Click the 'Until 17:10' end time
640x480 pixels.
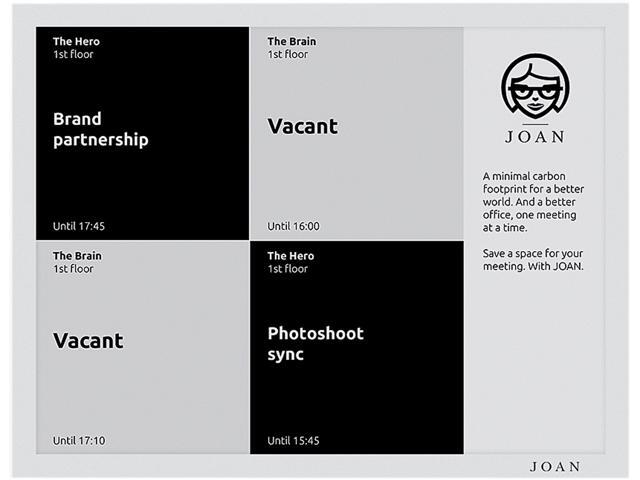79,440
